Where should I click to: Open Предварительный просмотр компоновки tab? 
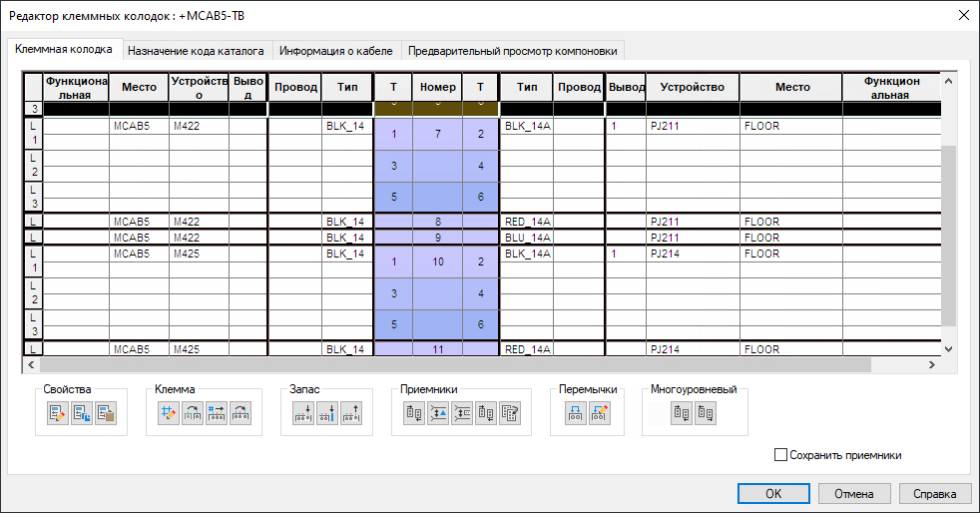point(513,51)
